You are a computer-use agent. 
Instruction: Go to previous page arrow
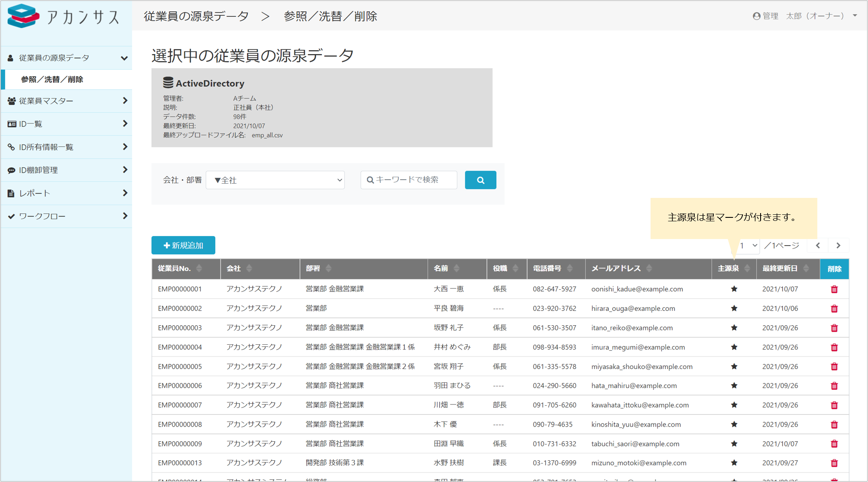[818, 246]
